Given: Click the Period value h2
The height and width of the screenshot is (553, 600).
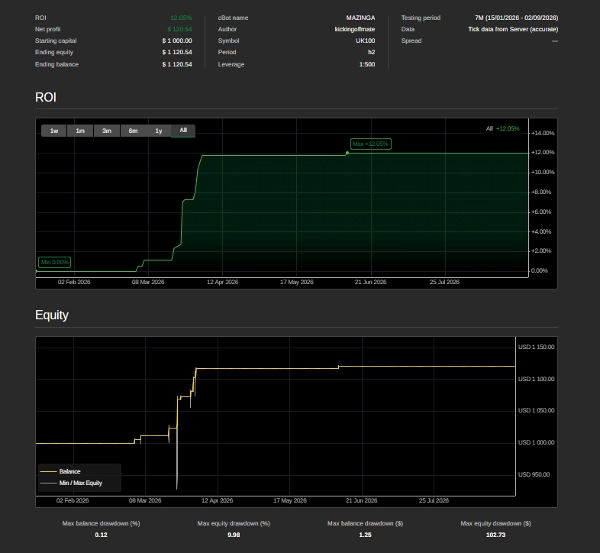Looking at the screenshot, I should pyautogui.click(x=372, y=52).
